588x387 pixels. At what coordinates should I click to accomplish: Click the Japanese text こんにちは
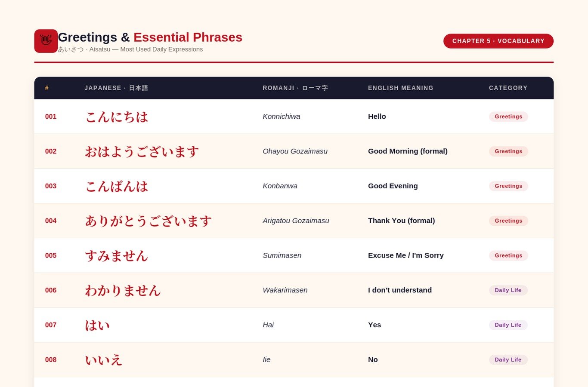(x=117, y=117)
